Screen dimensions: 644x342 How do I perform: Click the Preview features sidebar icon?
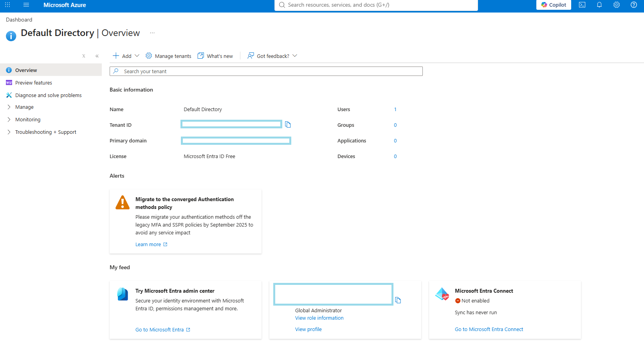click(9, 83)
